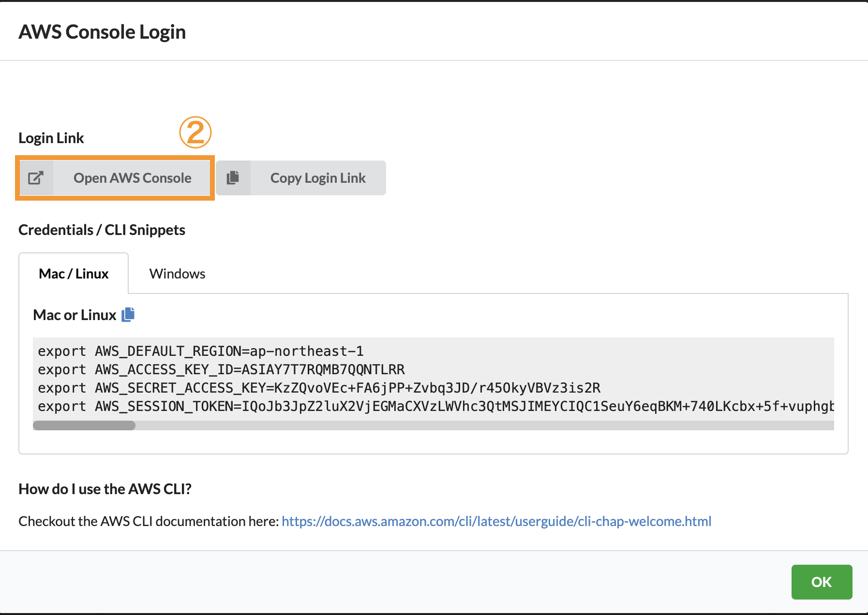Screen dimensions: 868x615
Task: Copy Login Link button
Action: [301, 178]
